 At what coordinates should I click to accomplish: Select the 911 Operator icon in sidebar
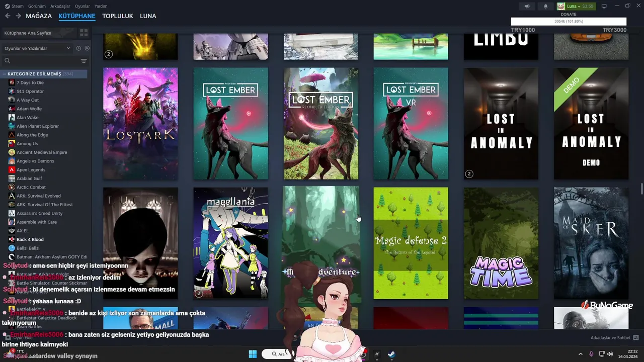pyautogui.click(x=12, y=91)
